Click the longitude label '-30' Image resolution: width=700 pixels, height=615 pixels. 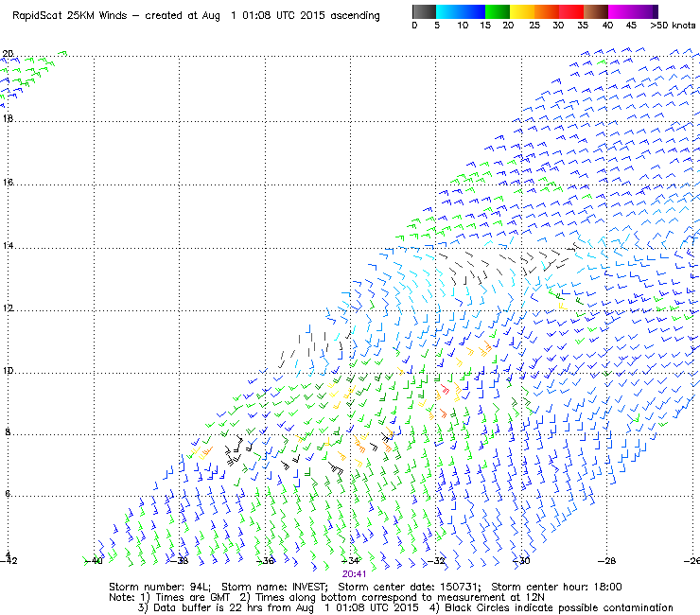coord(521,560)
